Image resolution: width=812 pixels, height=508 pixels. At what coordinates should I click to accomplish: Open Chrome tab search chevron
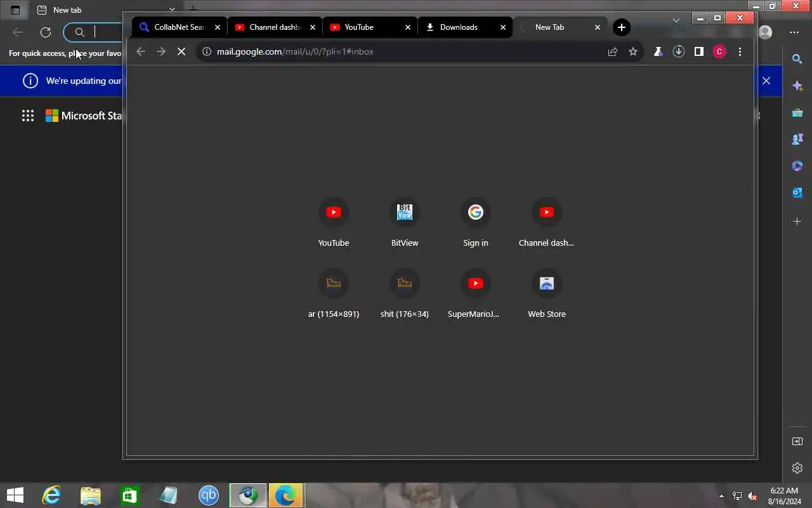point(676,20)
